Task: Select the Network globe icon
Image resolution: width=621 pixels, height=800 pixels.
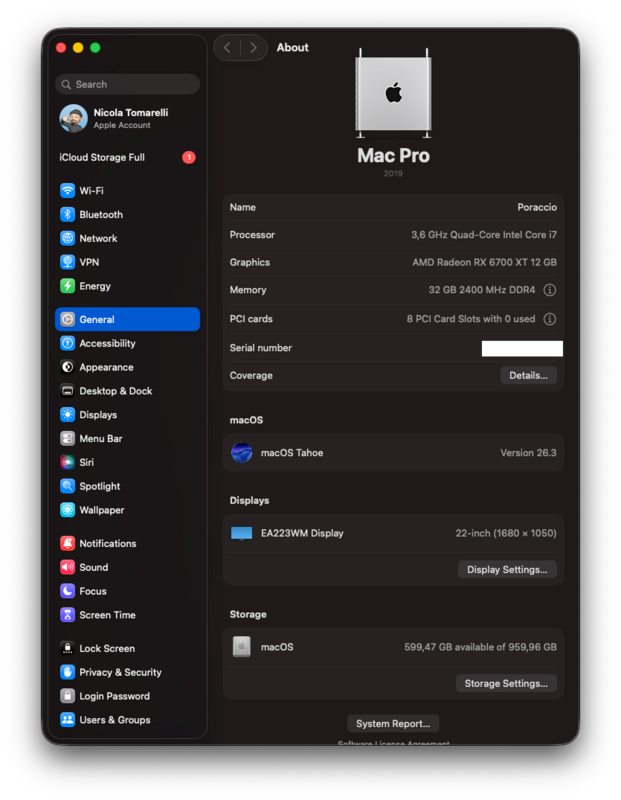Action: point(67,238)
